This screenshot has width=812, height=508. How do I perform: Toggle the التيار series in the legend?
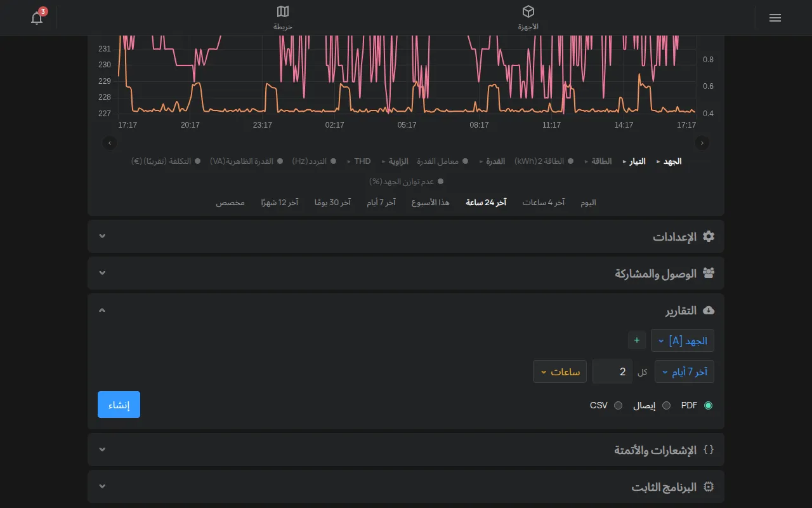pos(634,161)
